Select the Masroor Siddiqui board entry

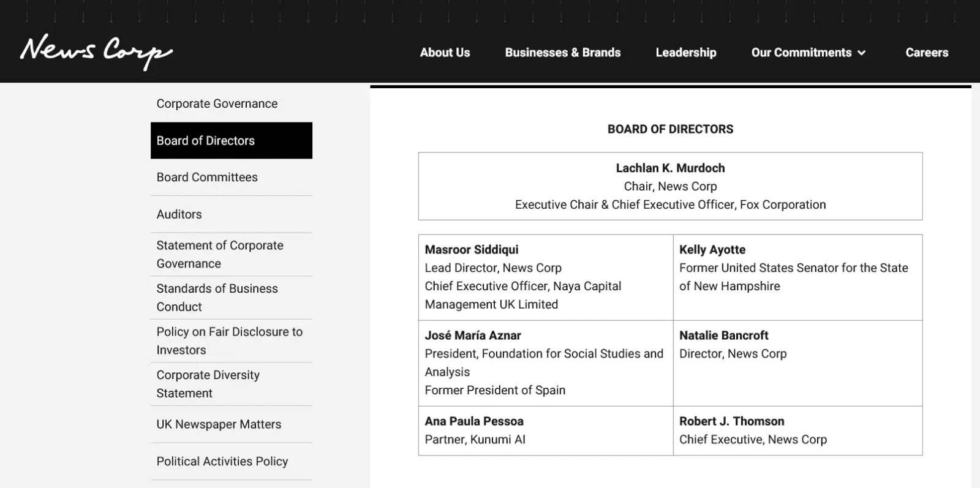click(x=472, y=250)
